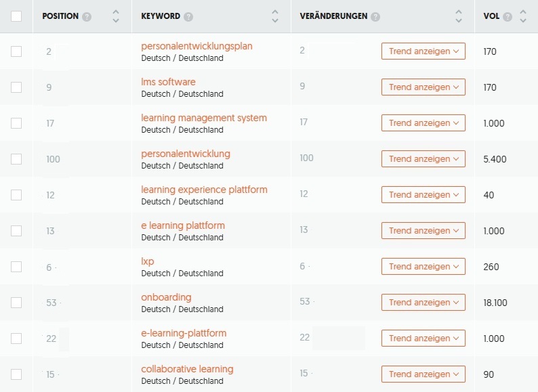Tick the checkbox for the lxp row
Viewport: 538px width, 392px height.
point(16,267)
